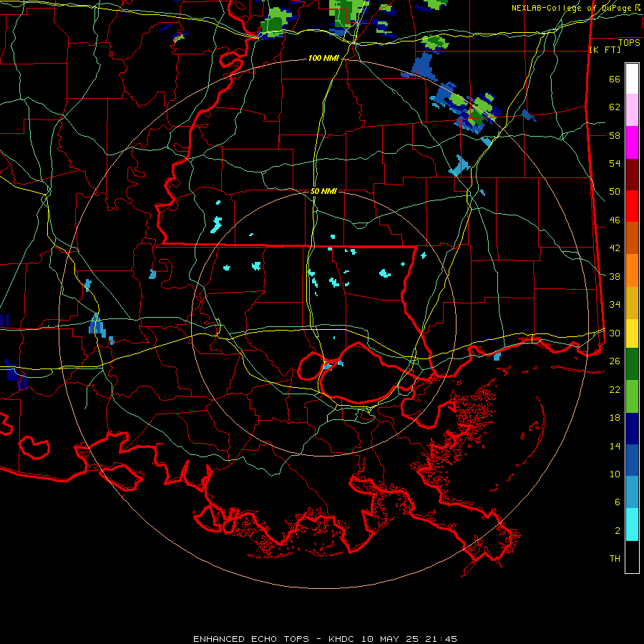Screen dimensions: 644x644
Task: Click the yellow legend swatch
Action: pos(632,333)
